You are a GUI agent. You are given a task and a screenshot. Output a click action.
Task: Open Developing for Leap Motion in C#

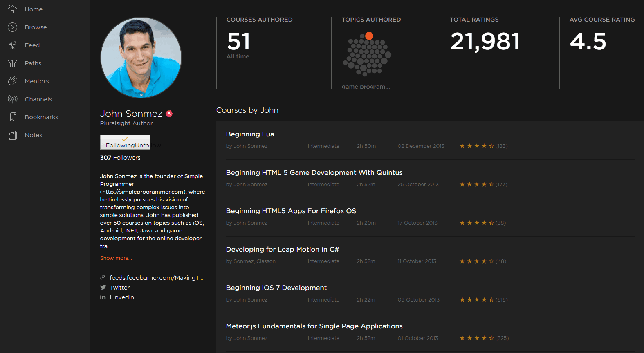pyautogui.click(x=282, y=249)
